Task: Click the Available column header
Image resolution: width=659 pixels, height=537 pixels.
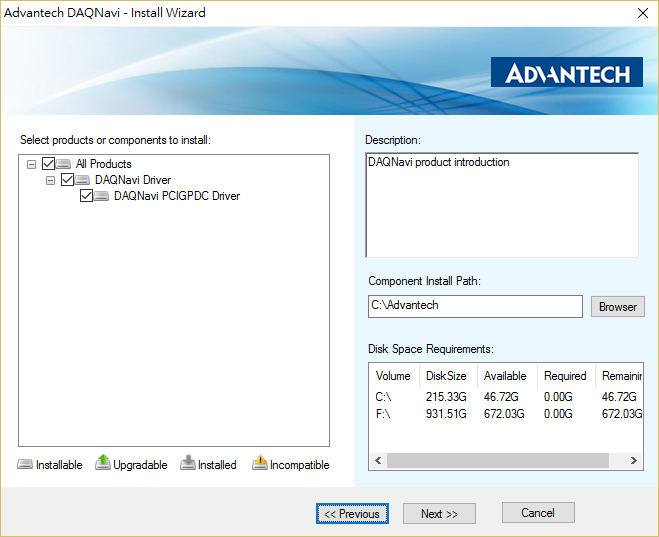Action: [507, 376]
